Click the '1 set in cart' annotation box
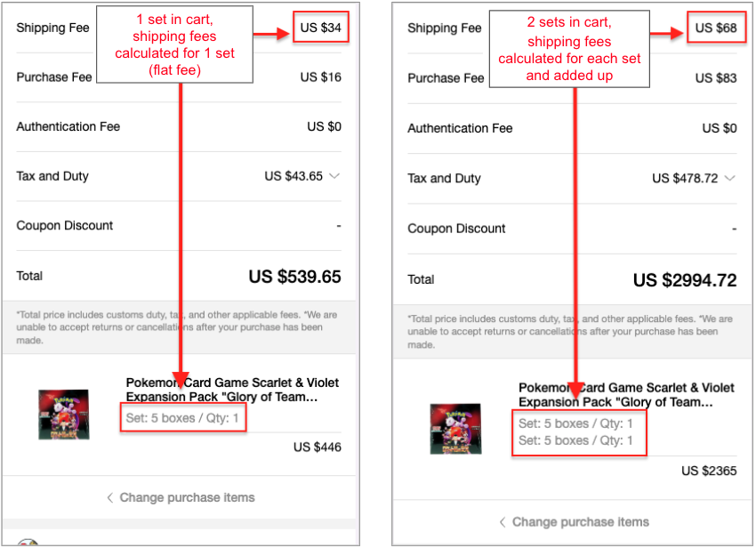Image resolution: width=756 pixels, height=548 pixels. point(174,44)
